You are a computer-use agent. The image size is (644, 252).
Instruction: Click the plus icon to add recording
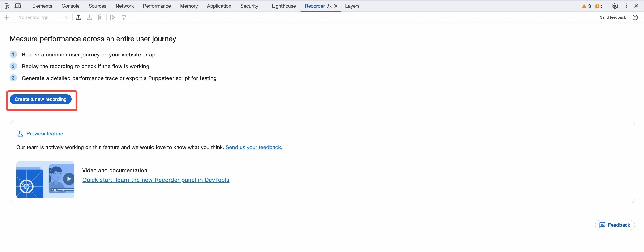tap(7, 17)
